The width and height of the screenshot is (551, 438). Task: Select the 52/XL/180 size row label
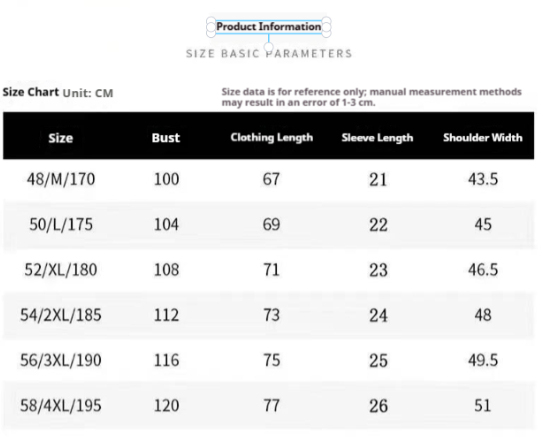[61, 270]
